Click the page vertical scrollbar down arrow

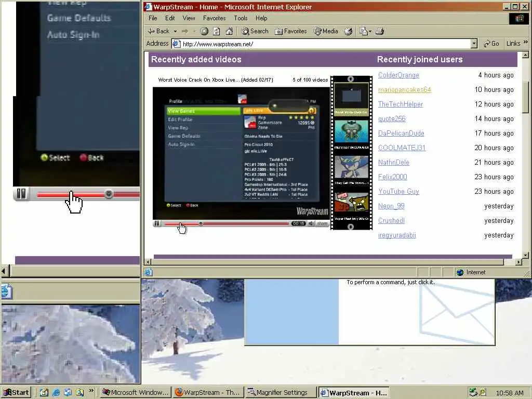pyautogui.click(x=525, y=255)
